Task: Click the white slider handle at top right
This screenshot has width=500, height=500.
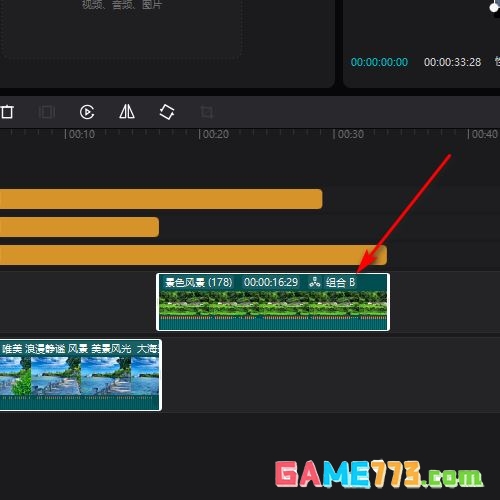Action: (x=494, y=7)
